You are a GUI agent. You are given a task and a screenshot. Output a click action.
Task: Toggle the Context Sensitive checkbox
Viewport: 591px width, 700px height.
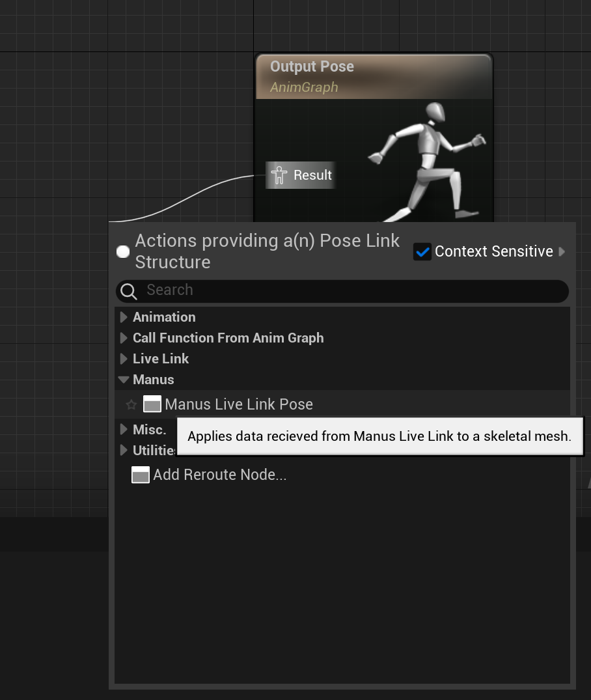tap(422, 252)
